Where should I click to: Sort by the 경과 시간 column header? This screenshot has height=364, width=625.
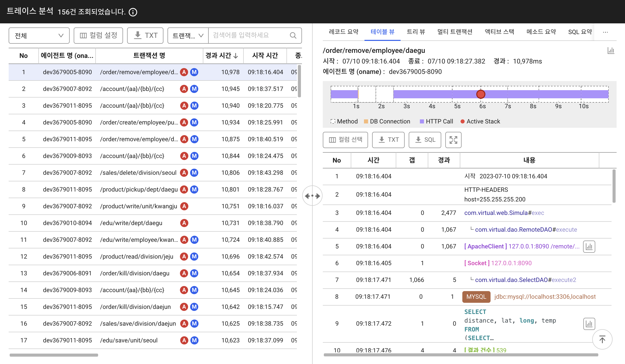[x=221, y=56]
